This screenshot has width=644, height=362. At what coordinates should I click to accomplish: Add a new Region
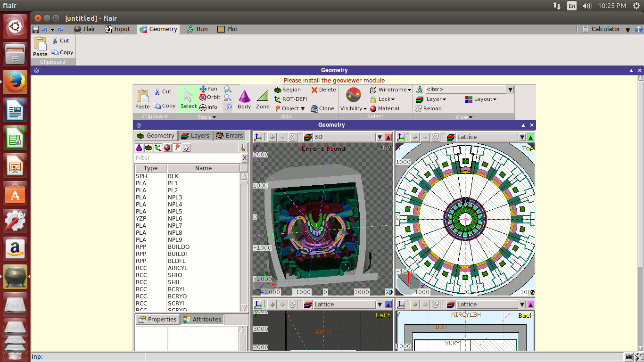point(287,90)
